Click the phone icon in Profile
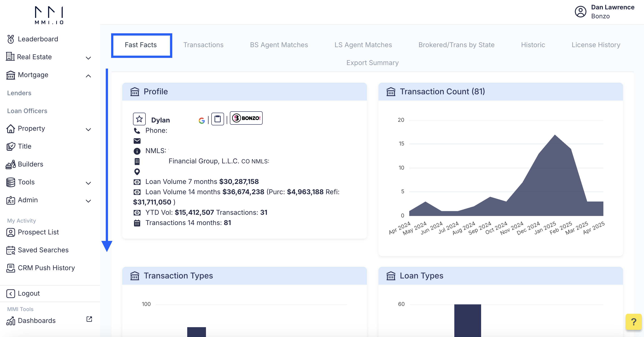Screen dimensions: 644x337 click(x=137, y=131)
